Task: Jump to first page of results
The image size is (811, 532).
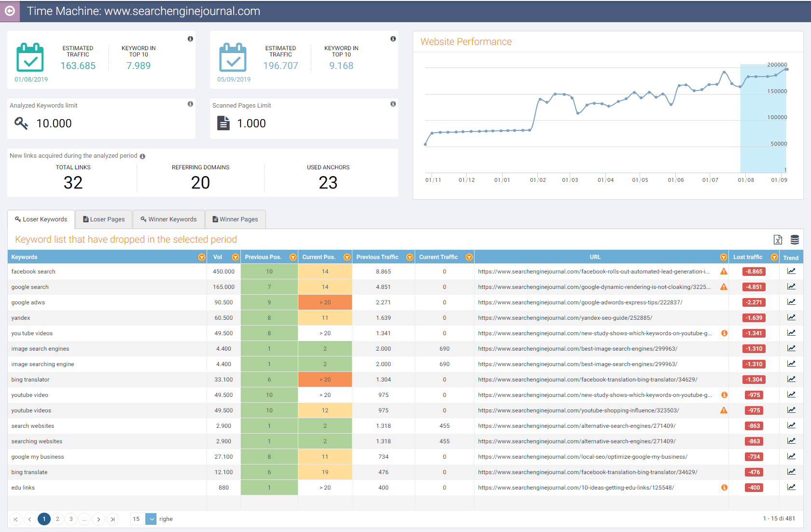Action: tap(16, 519)
